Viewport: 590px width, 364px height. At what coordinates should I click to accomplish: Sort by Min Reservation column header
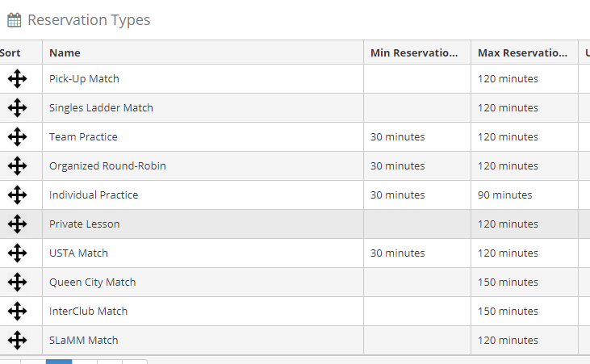pos(414,52)
